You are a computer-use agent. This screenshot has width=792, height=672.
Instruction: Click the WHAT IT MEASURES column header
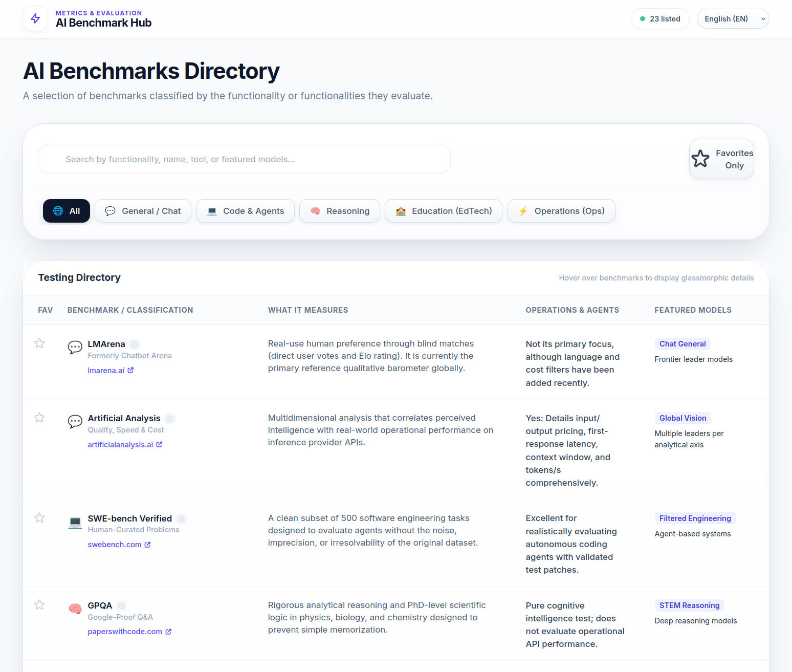coord(308,310)
